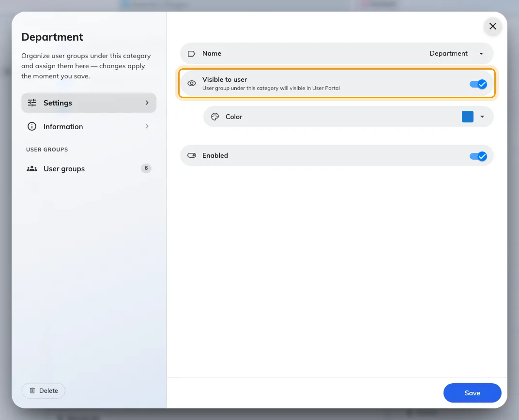Close the Department dialog
The image size is (519, 420).
[x=493, y=26]
